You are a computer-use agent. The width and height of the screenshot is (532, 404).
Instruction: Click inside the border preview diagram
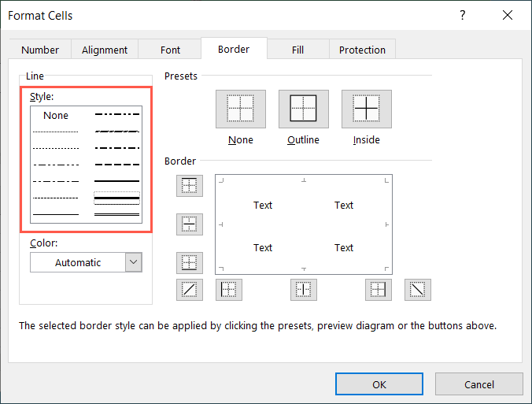tap(303, 225)
